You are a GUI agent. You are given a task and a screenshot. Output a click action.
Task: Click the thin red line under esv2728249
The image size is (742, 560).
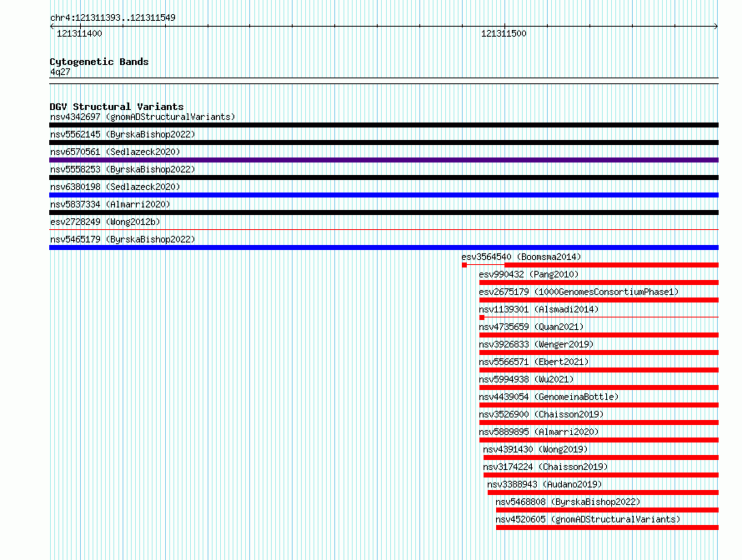(x=384, y=230)
